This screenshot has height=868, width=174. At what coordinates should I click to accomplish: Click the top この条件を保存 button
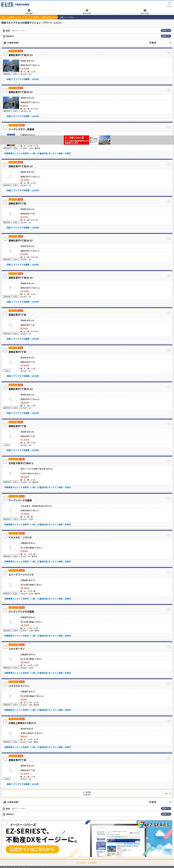pyautogui.click(x=11, y=43)
